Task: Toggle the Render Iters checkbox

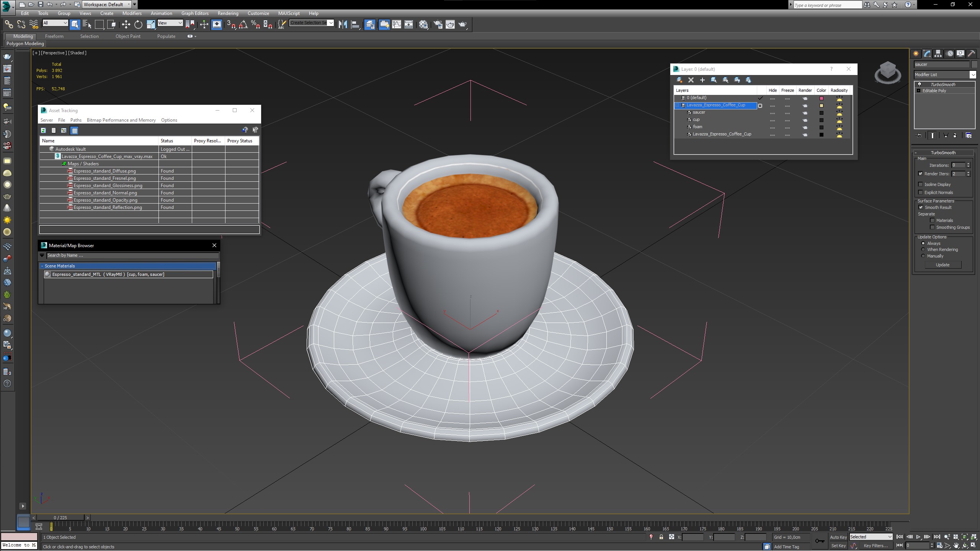Action: [x=921, y=174]
